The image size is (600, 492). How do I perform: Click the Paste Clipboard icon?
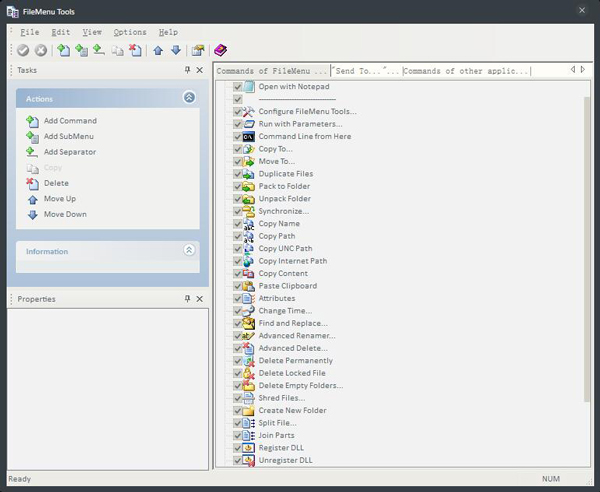pyautogui.click(x=249, y=286)
